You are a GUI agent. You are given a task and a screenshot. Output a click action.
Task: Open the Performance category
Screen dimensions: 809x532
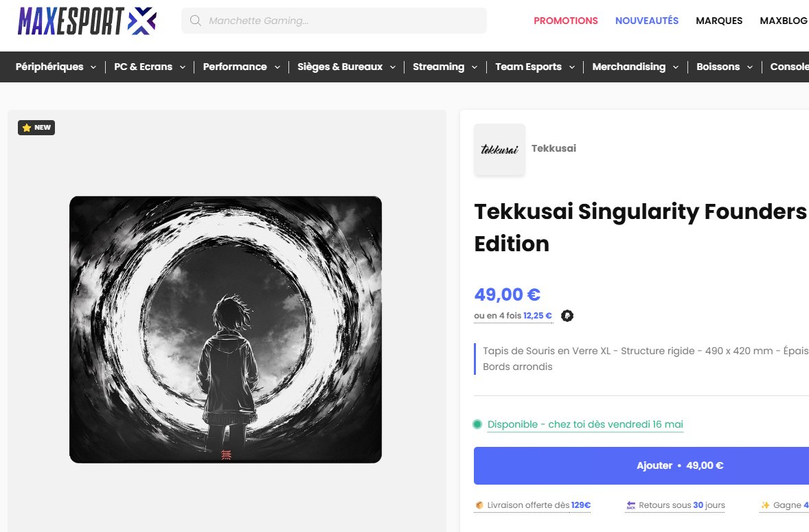pyautogui.click(x=235, y=67)
